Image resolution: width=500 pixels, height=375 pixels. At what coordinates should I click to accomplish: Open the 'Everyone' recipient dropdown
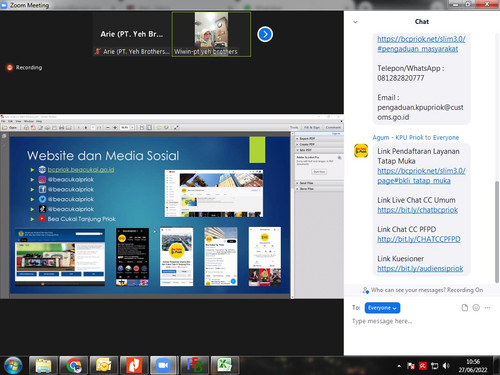pos(382,308)
